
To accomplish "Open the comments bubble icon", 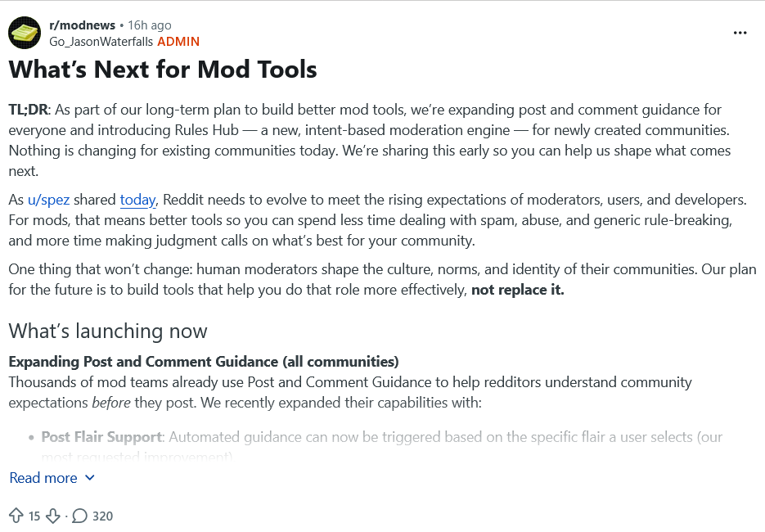I will coord(79,516).
